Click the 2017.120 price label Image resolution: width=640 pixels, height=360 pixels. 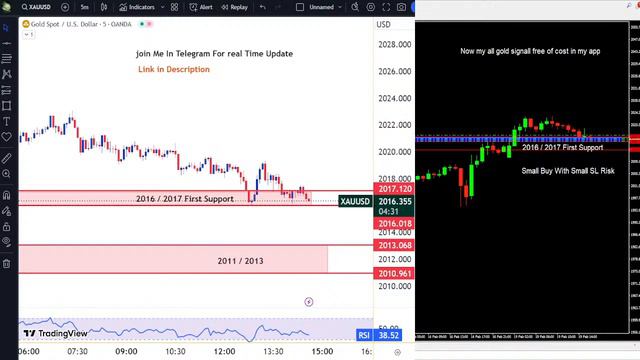[394, 189]
